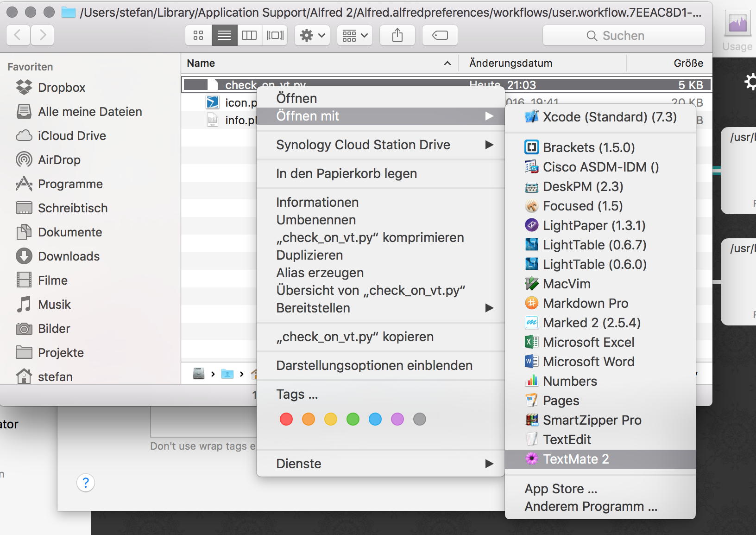Expand Synology Cloud Station Drive submenu
756x535 pixels.
tap(380, 145)
